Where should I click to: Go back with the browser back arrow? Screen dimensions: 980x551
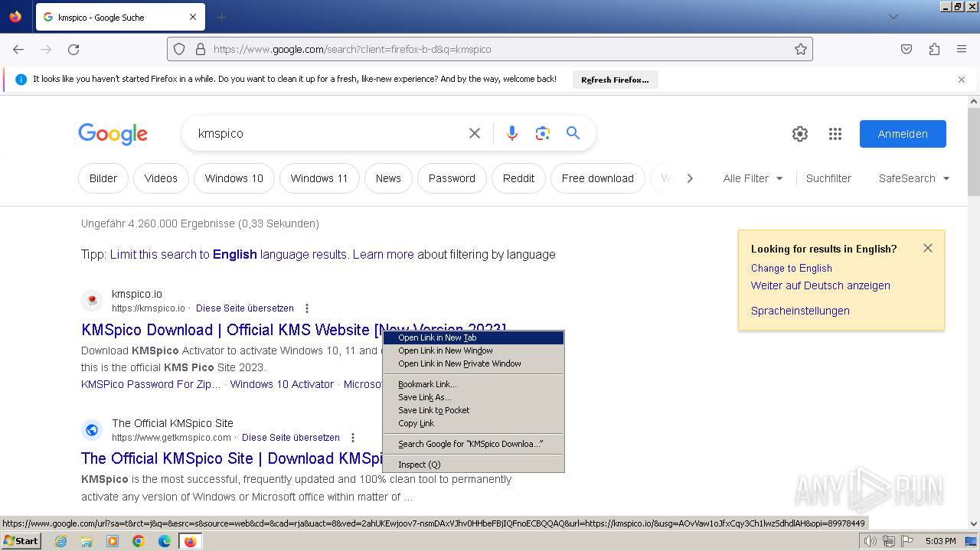(18, 49)
